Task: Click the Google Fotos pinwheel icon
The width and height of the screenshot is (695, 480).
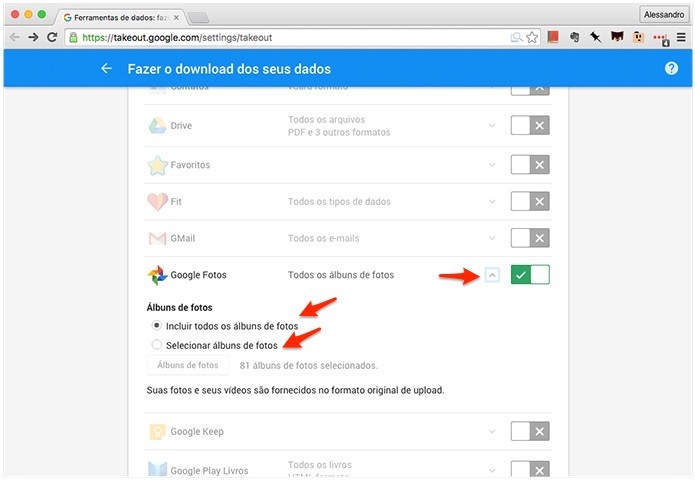Action: coord(157,275)
